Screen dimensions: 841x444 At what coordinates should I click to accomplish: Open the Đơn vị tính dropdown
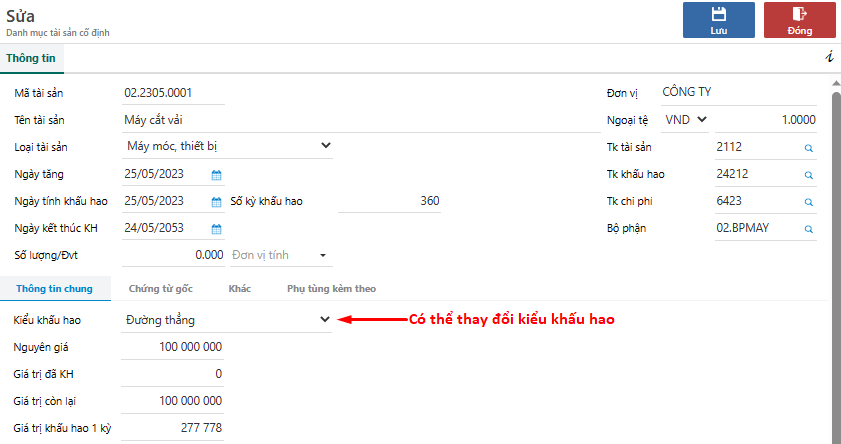point(323,255)
